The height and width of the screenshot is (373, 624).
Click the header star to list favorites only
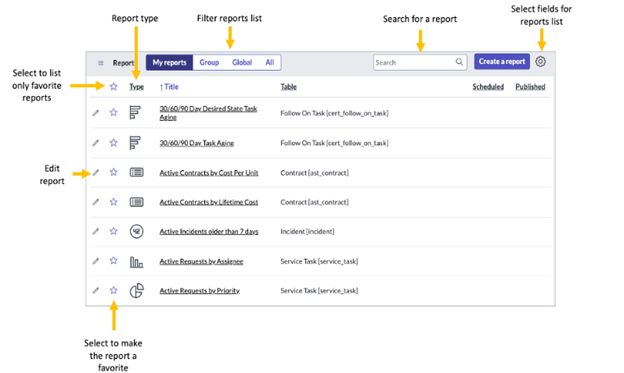click(113, 86)
